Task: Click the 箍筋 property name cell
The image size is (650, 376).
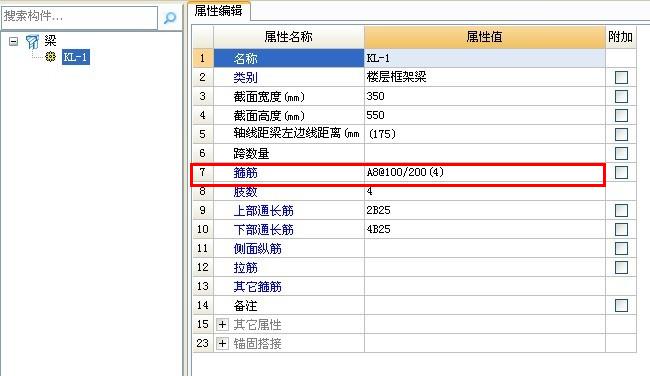Action: click(289, 172)
